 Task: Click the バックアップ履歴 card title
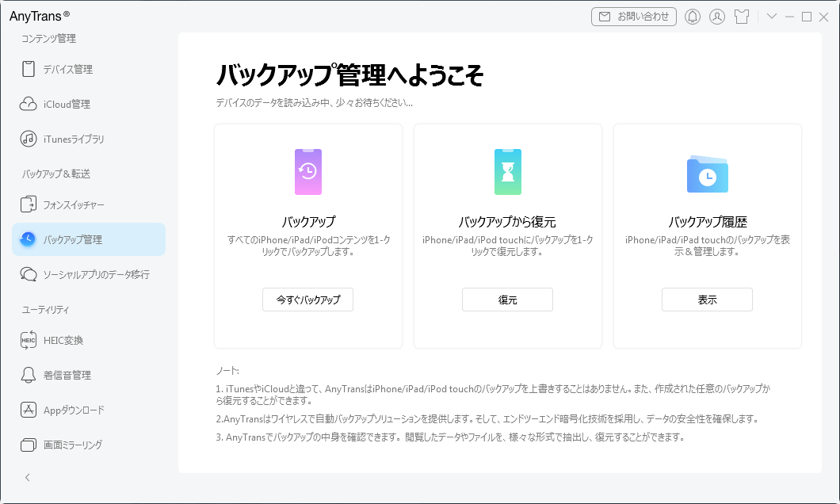(707, 221)
